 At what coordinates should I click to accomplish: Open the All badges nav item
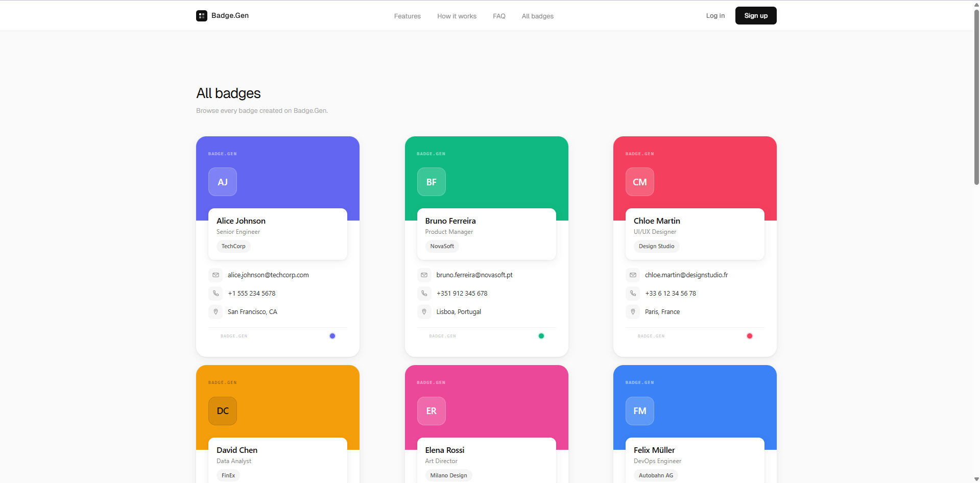(x=538, y=16)
